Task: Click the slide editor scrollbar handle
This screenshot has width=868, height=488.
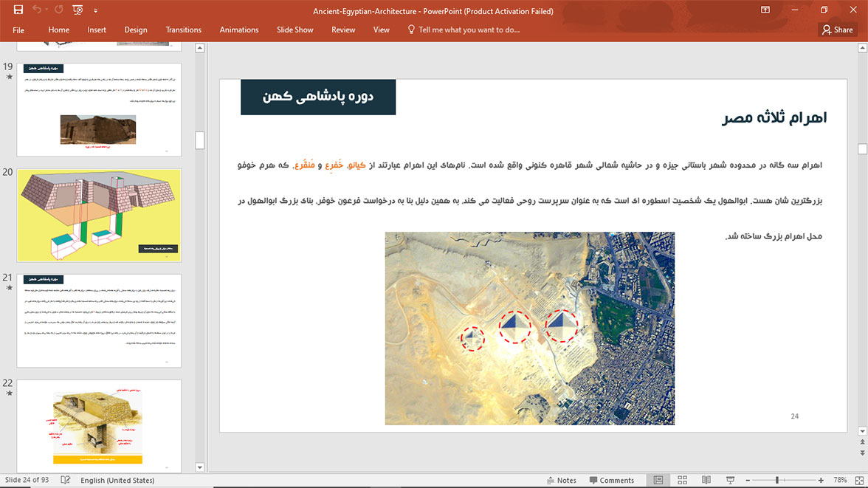Action: click(862, 148)
